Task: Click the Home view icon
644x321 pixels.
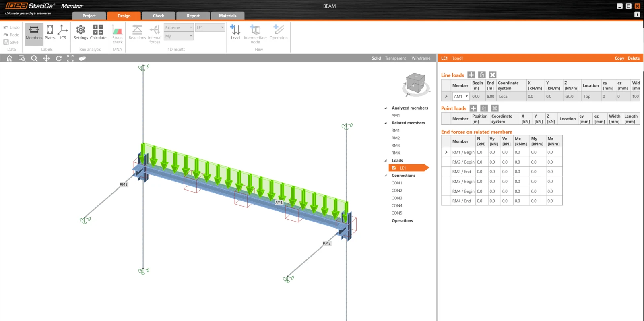Action: click(x=10, y=58)
